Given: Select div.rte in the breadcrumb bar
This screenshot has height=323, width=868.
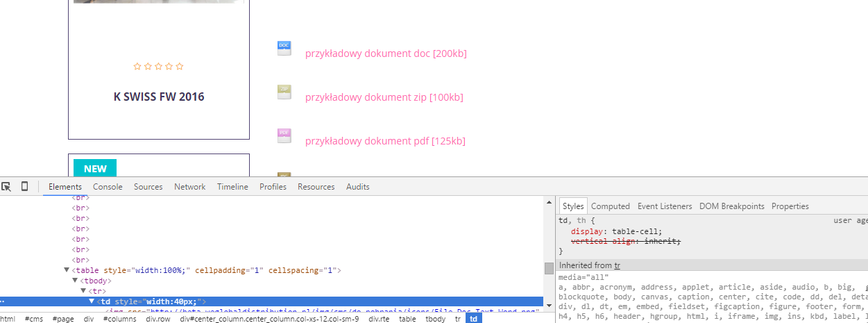Looking at the screenshot, I should [x=379, y=319].
